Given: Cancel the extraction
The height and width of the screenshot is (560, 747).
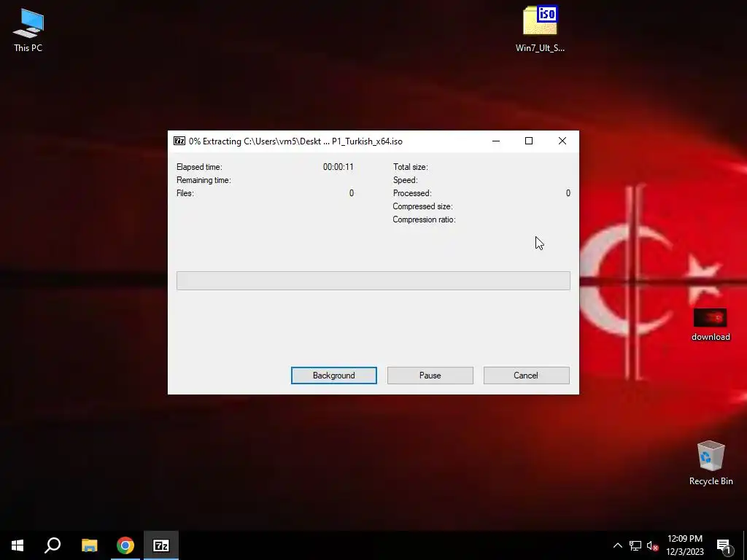Looking at the screenshot, I should [x=526, y=376].
